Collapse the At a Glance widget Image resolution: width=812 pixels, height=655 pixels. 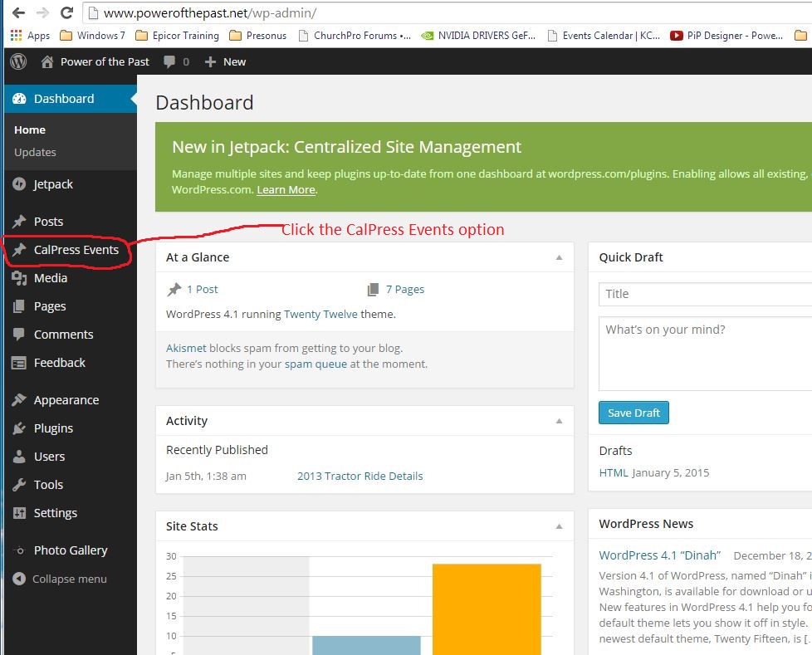click(x=560, y=257)
